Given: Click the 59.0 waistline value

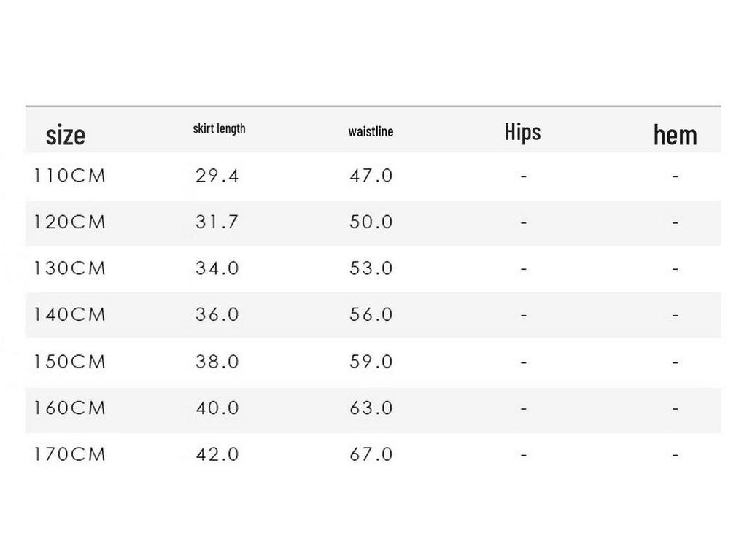Looking at the screenshot, I should coord(371,362).
